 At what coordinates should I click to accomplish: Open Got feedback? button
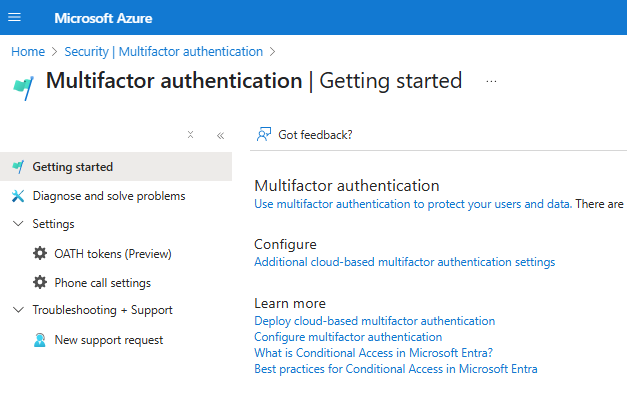pyautogui.click(x=304, y=135)
